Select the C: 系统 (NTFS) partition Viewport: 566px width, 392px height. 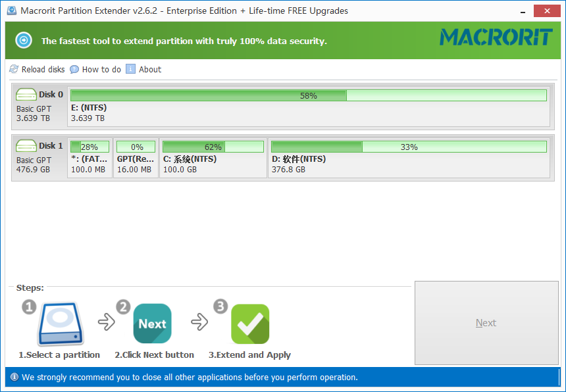[213, 158]
